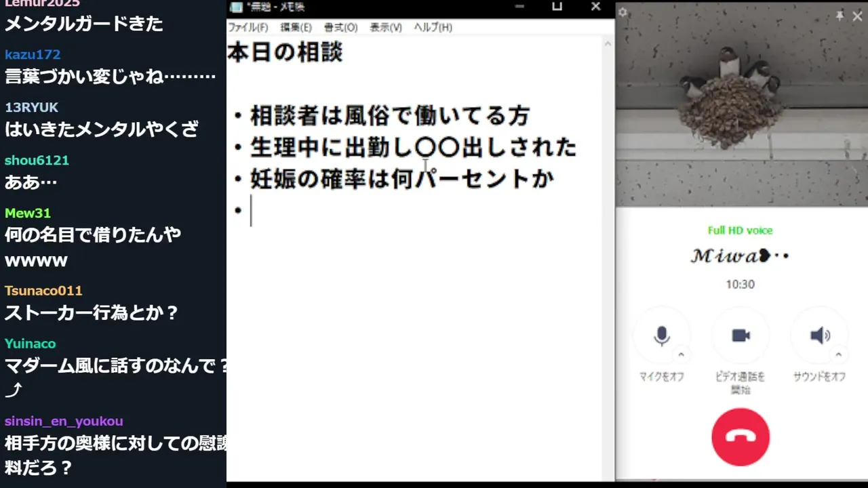The image size is (868, 488).
Task: Click chat username Yuinaco
Action: tap(31, 344)
